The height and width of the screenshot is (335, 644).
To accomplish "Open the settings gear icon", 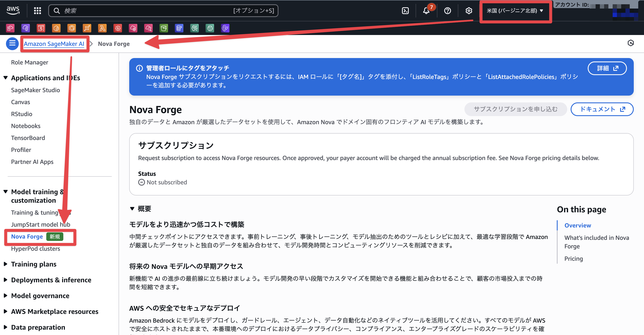I will point(468,10).
